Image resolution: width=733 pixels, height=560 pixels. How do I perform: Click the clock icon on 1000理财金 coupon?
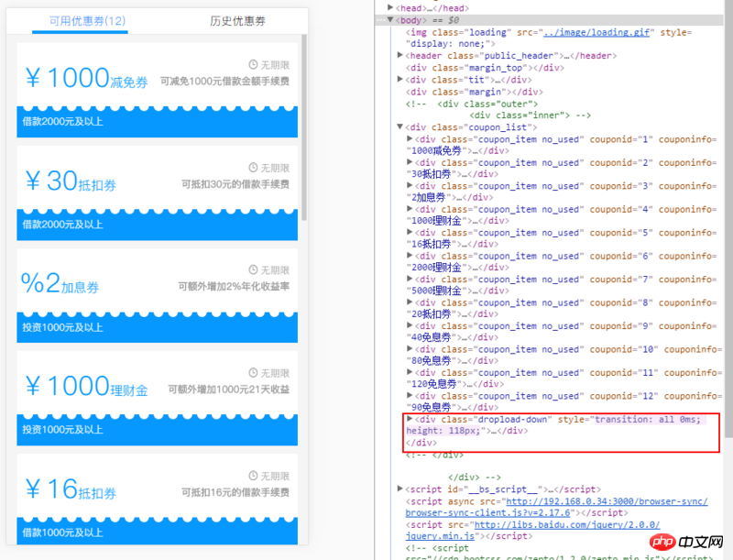(x=254, y=373)
